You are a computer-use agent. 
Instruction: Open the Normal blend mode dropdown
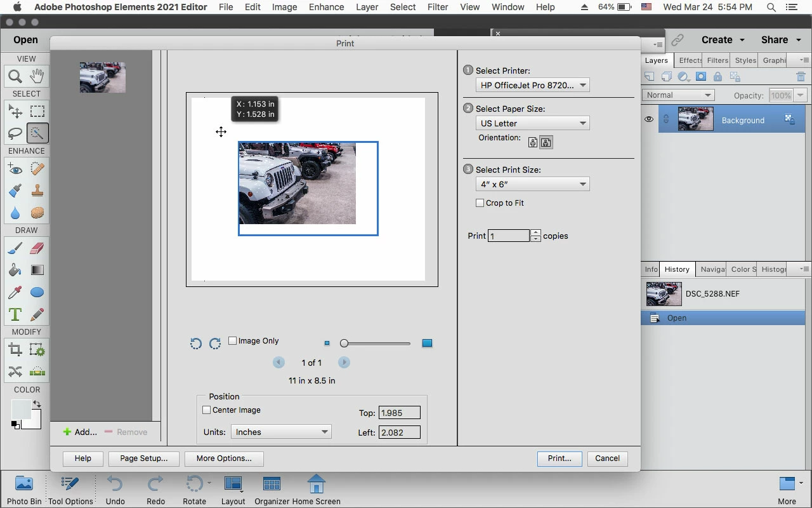678,95
